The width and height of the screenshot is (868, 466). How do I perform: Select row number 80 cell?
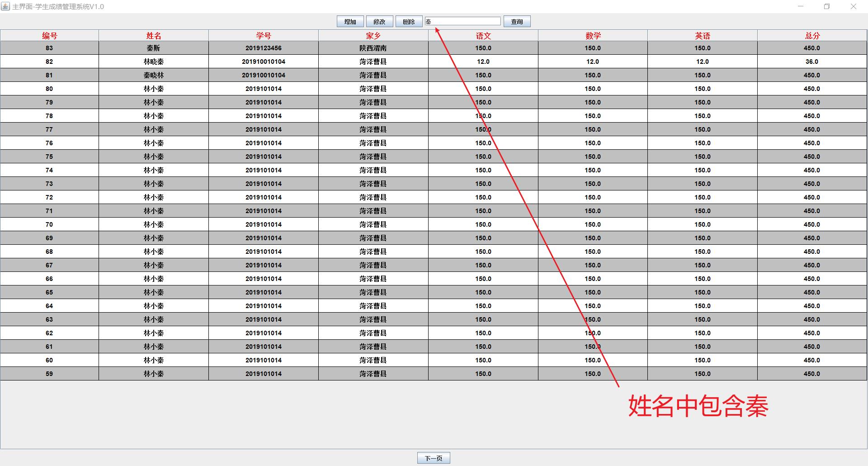tap(49, 89)
